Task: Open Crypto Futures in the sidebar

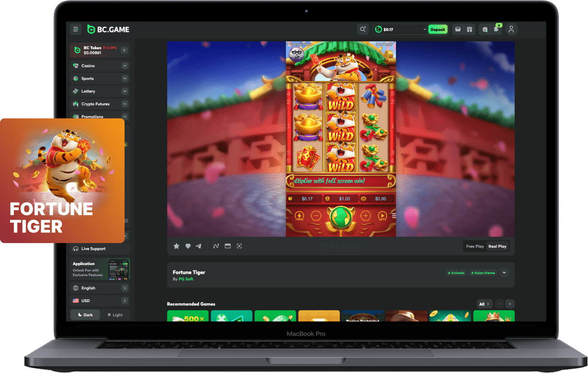Action: 95,104
